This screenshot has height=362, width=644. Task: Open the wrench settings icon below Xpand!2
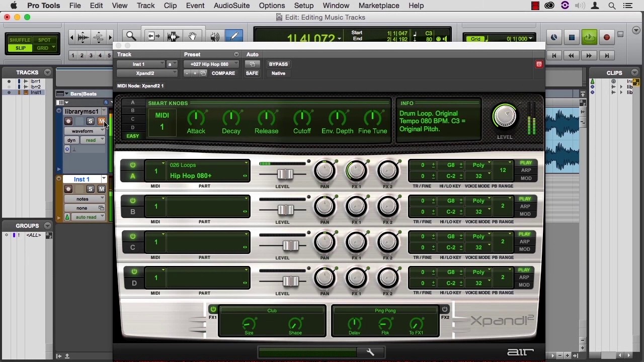370,352
